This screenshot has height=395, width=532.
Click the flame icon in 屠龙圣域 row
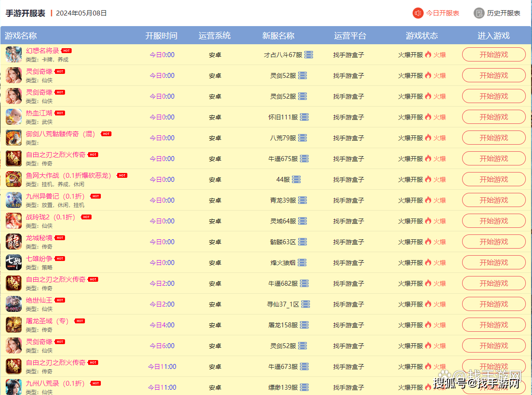(x=428, y=325)
